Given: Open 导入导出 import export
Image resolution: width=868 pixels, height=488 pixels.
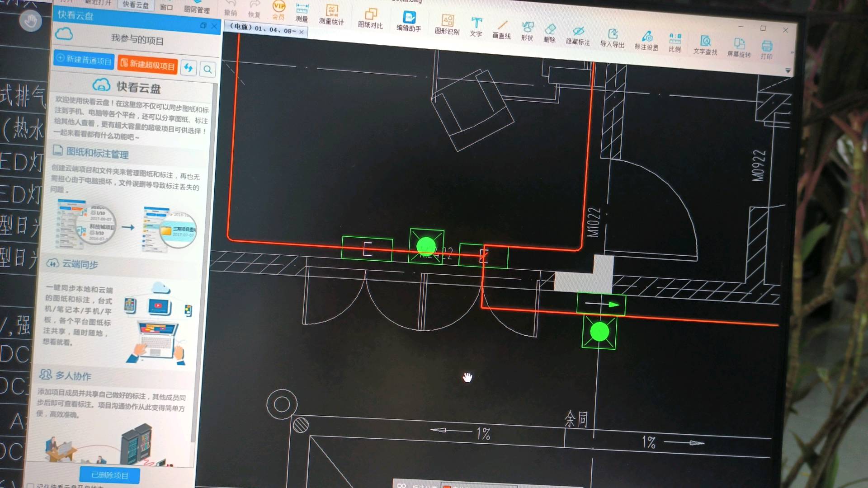Looking at the screenshot, I should [613, 38].
